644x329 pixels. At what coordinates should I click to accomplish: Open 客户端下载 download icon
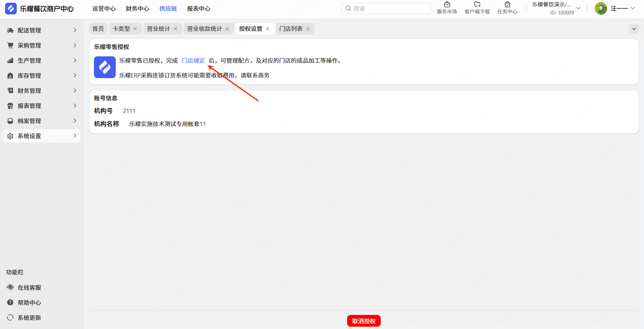477,4
